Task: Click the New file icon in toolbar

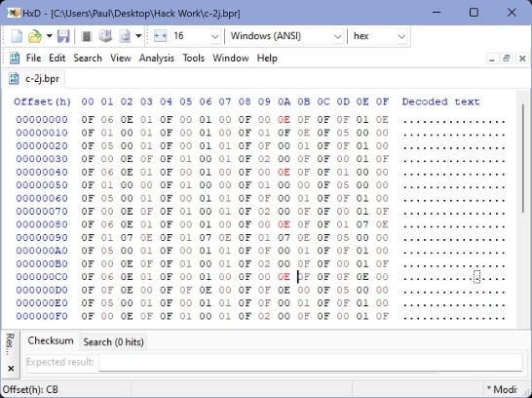Action: (17, 36)
